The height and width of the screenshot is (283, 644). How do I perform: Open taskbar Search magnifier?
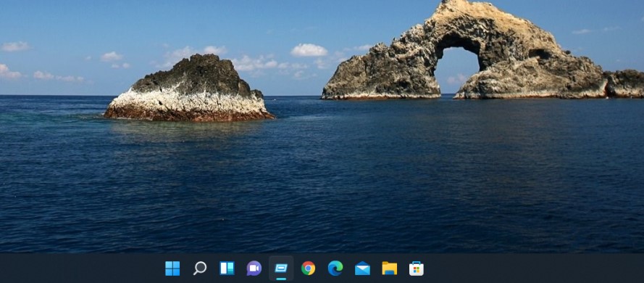200,268
